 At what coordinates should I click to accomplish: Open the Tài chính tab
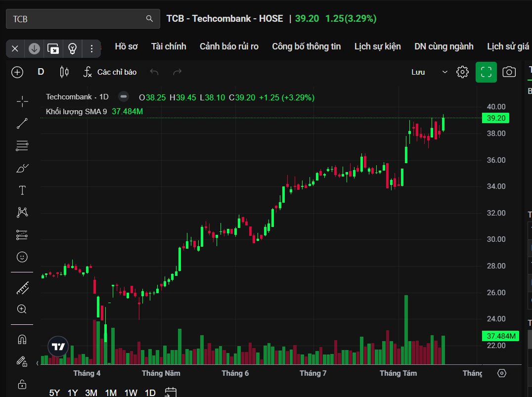(x=169, y=46)
